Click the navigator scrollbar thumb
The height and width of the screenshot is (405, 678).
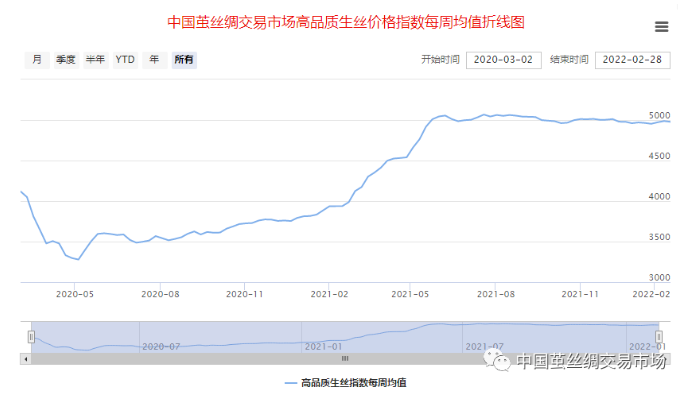[x=345, y=357]
